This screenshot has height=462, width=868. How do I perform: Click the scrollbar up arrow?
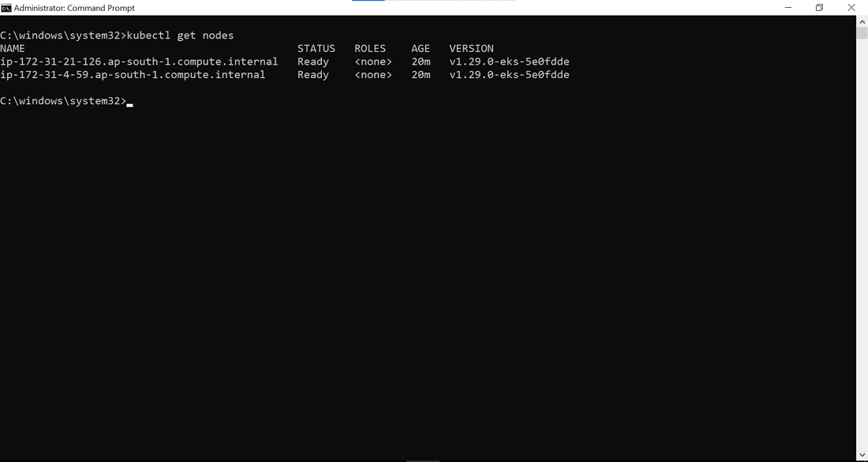(x=862, y=21)
